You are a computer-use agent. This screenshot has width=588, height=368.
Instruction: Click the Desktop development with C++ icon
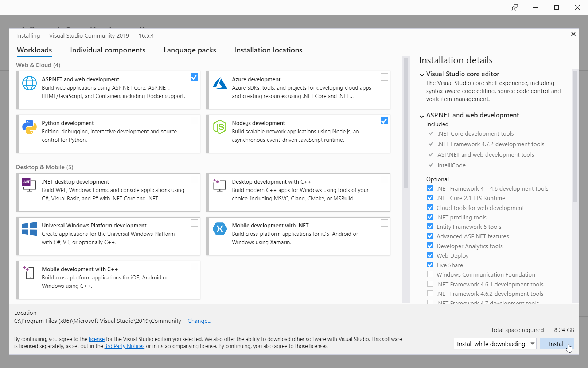pyautogui.click(x=219, y=185)
